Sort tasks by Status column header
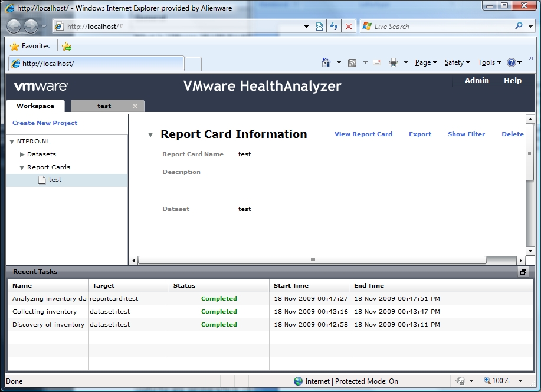Viewport: 541px width, 392px height. [x=219, y=285]
